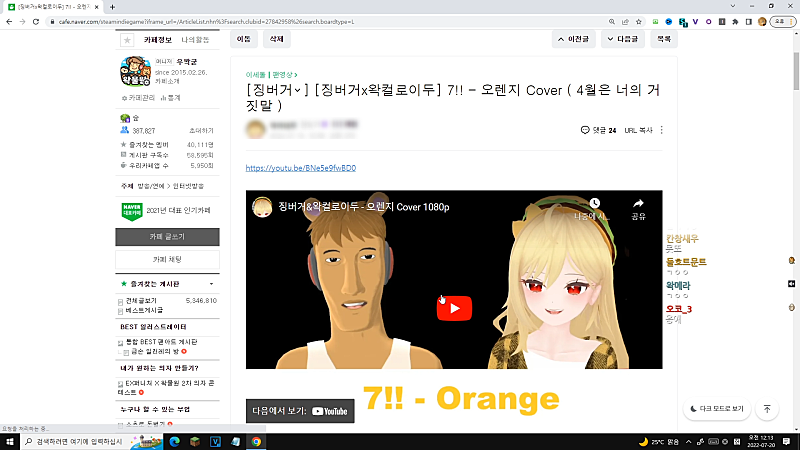
Task: Click the zoom magnifier icon in address bar
Action: coord(612,22)
